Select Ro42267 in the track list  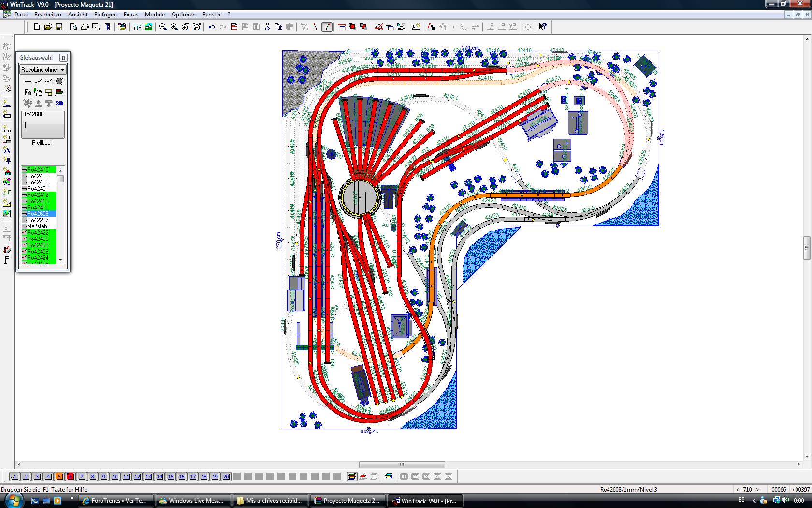39,220
